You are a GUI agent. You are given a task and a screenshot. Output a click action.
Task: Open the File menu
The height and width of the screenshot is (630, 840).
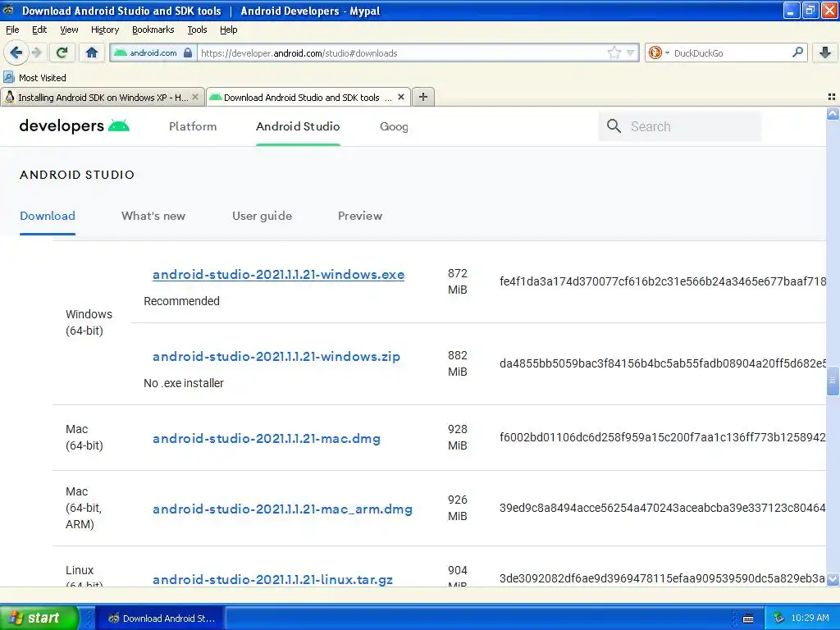12,30
